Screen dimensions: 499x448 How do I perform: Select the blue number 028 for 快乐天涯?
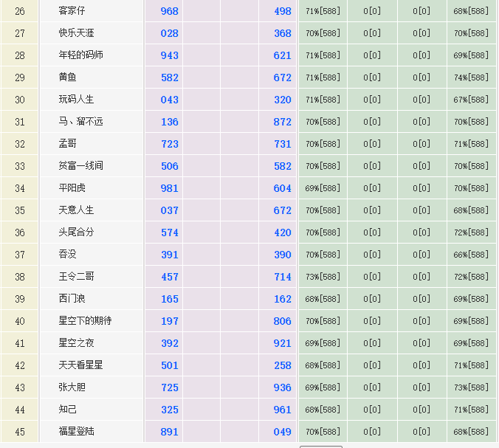pyautogui.click(x=169, y=33)
